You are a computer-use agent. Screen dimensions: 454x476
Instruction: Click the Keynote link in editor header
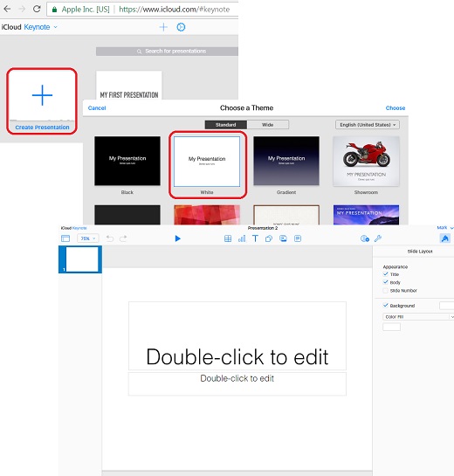[79, 228]
